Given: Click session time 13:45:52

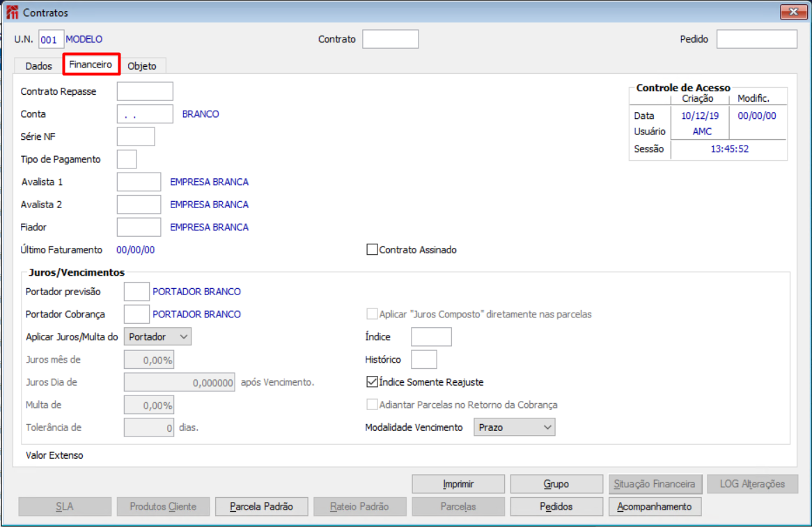Looking at the screenshot, I should [729, 149].
